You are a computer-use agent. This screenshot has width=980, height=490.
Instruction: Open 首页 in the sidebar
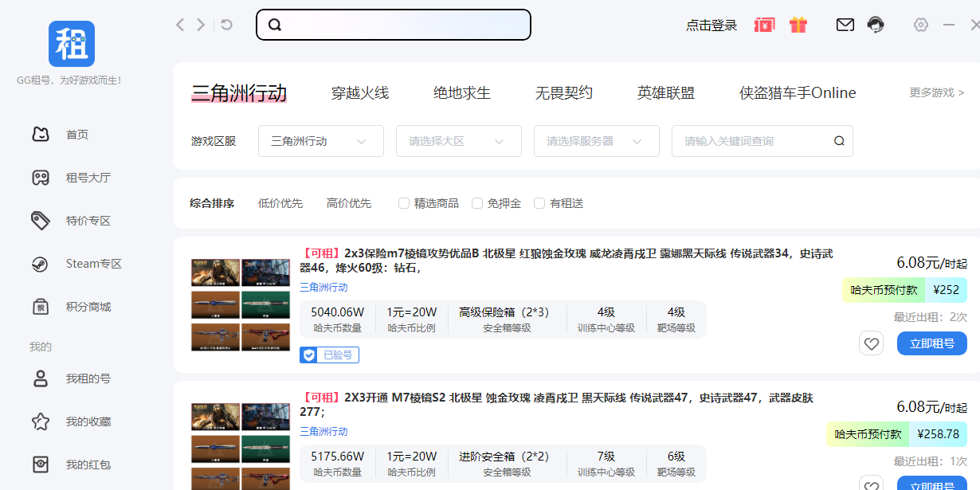pos(77,135)
